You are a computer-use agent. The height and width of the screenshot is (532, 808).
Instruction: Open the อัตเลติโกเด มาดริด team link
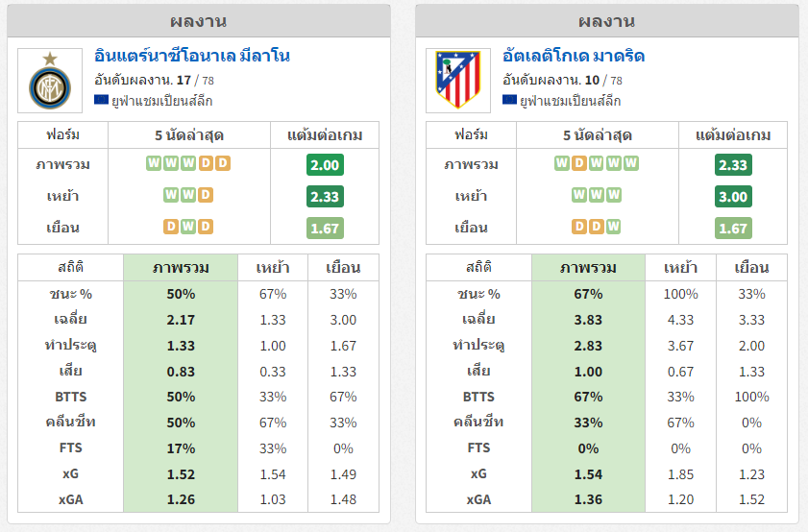point(574,56)
